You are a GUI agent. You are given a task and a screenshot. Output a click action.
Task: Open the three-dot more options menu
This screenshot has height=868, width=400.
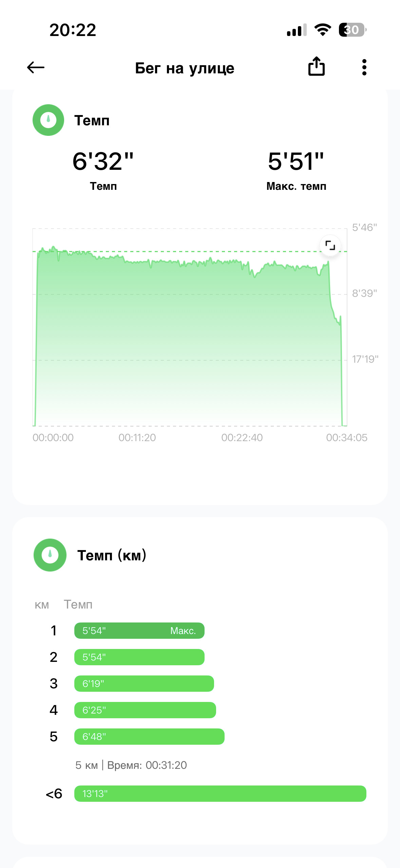point(364,67)
